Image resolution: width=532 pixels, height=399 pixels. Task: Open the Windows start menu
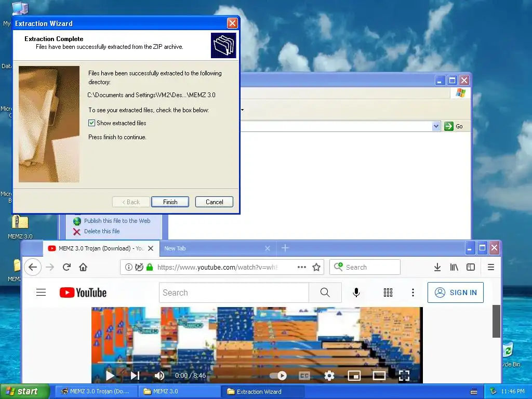(x=25, y=391)
